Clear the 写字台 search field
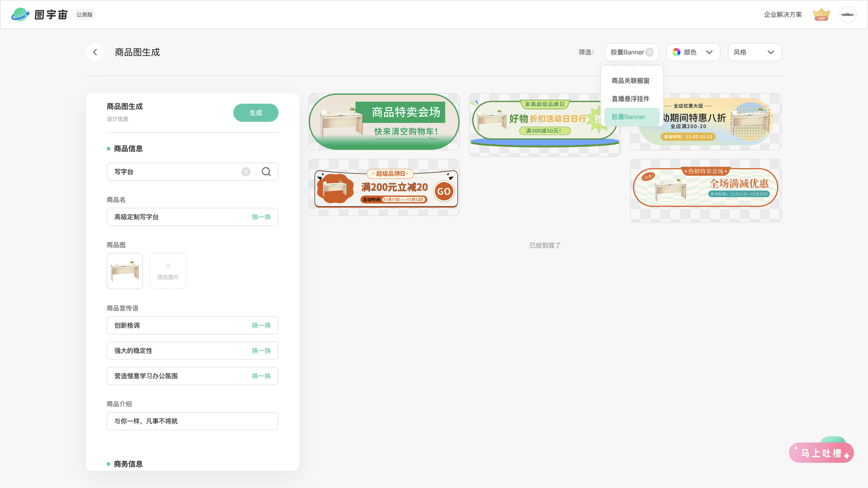 click(246, 172)
